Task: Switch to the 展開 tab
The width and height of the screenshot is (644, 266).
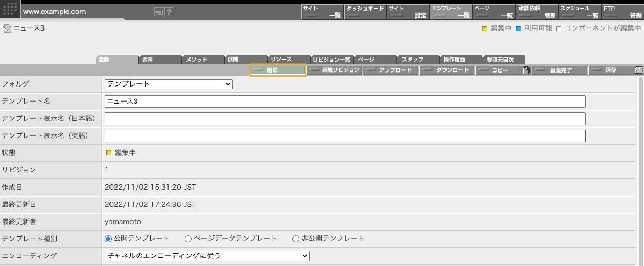Action: click(246, 60)
